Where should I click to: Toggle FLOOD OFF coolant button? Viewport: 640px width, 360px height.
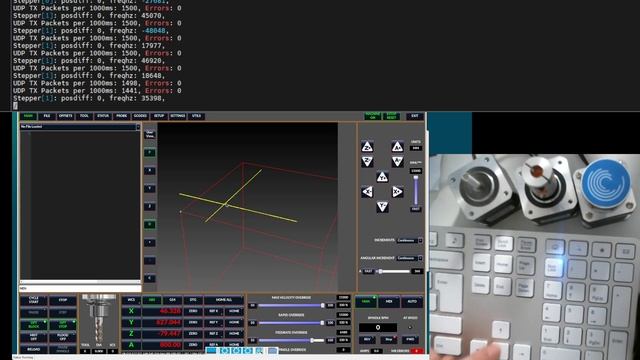pyautogui.click(x=62, y=337)
